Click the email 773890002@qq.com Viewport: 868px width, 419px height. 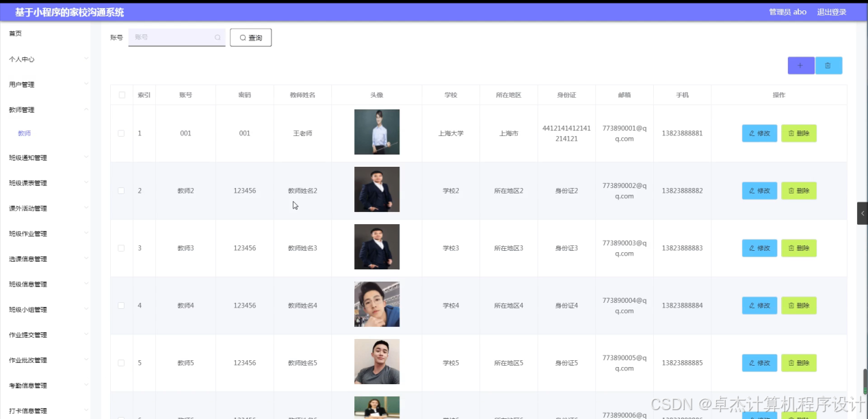[624, 191]
